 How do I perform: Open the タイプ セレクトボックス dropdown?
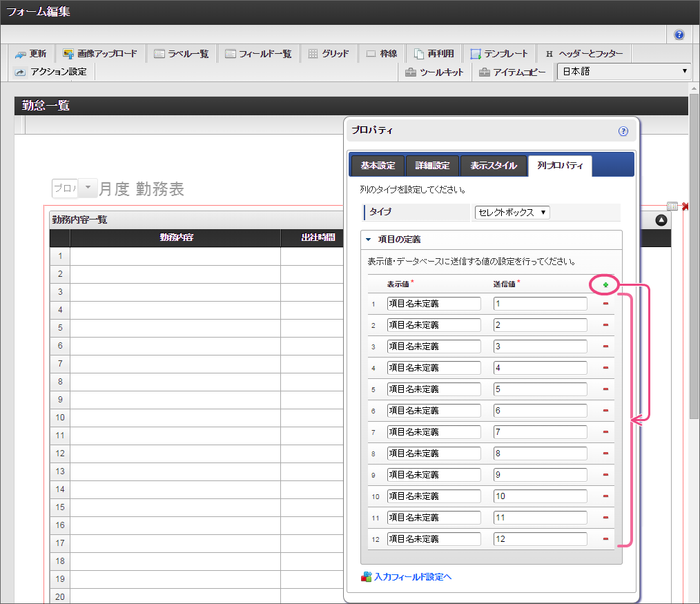click(x=512, y=213)
